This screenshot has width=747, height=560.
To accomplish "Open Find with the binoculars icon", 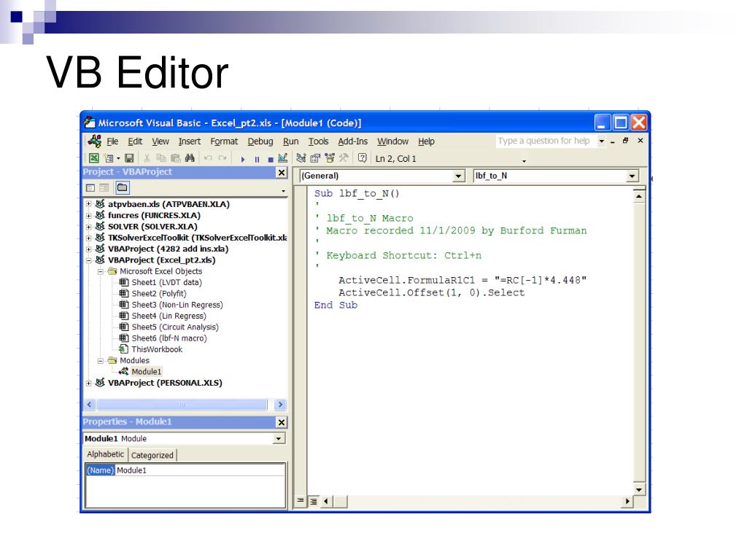I will (190, 158).
